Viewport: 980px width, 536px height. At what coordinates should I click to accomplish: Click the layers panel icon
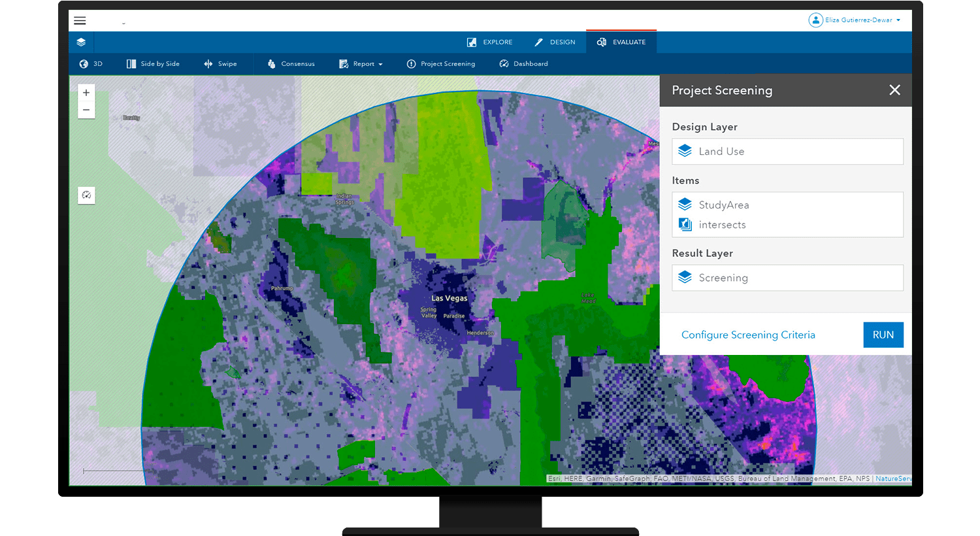pyautogui.click(x=81, y=42)
